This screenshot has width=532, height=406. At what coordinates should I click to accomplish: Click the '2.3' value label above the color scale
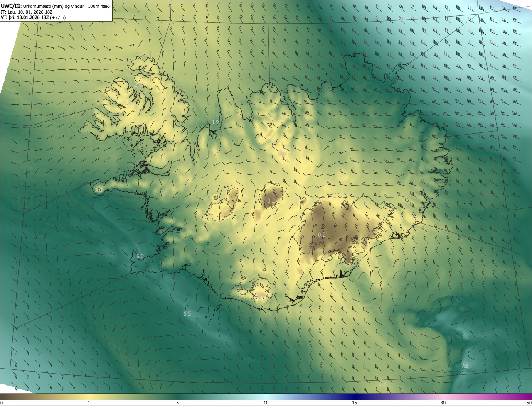(x=382, y=383)
